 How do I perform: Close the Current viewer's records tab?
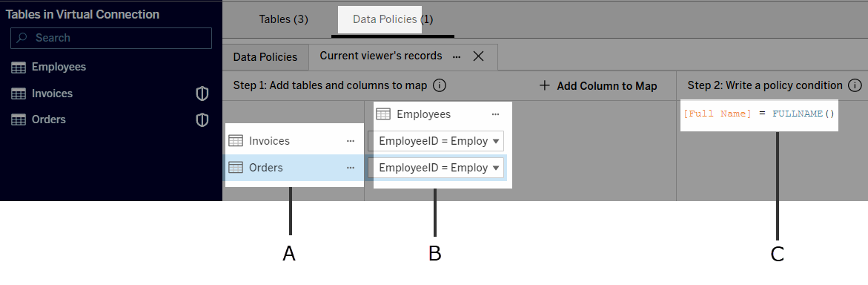(x=478, y=56)
